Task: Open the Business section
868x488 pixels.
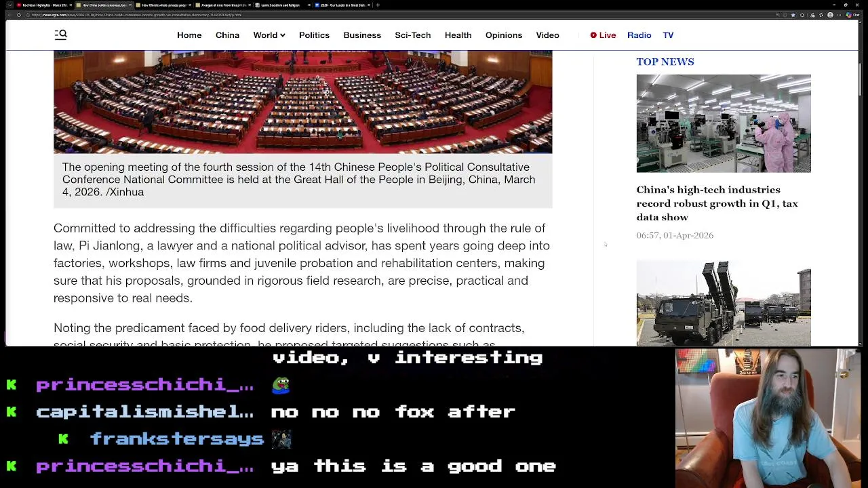Action: click(362, 35)
